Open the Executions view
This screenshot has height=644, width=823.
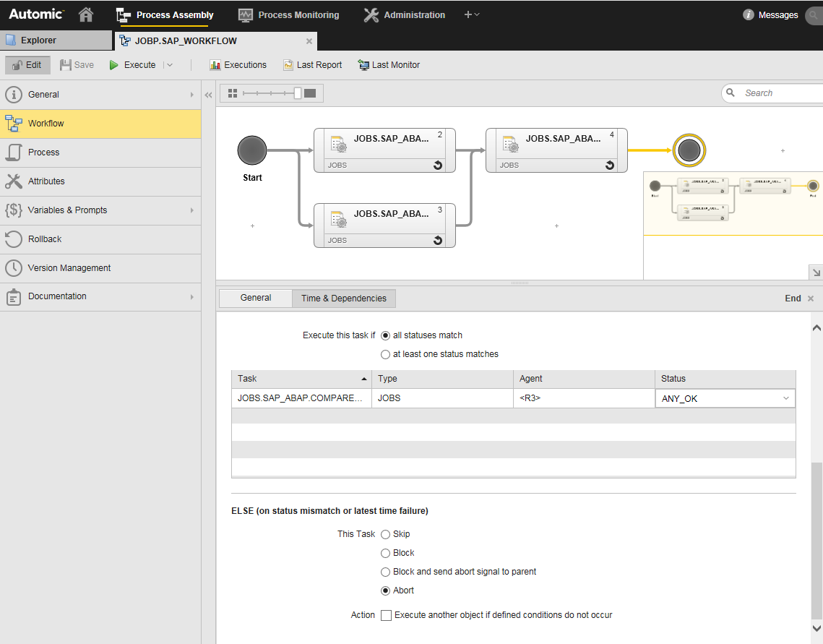(238, 64)
